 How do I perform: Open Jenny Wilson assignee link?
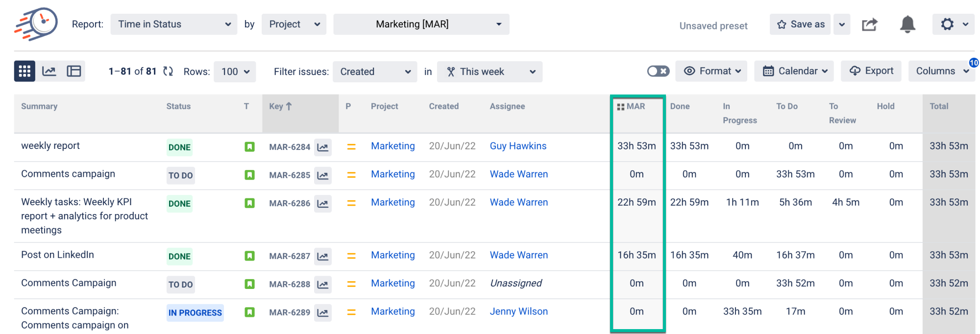click(519, 311)
